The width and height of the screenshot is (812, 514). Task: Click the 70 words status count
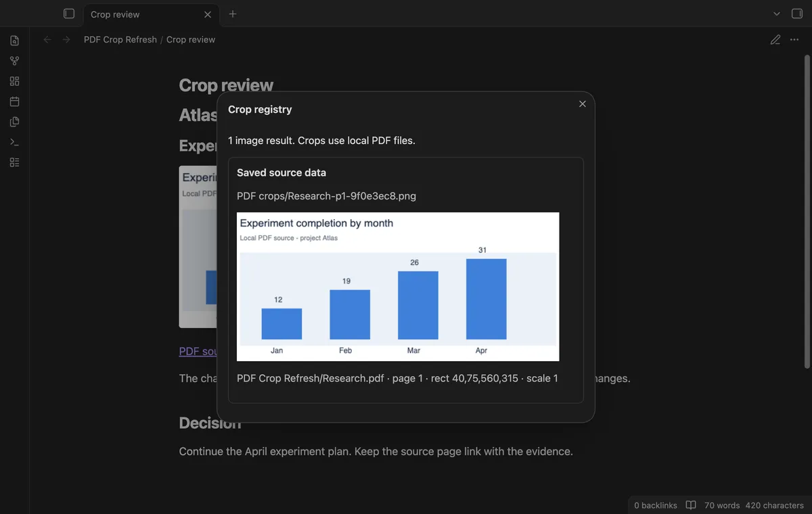click(722, 505)
